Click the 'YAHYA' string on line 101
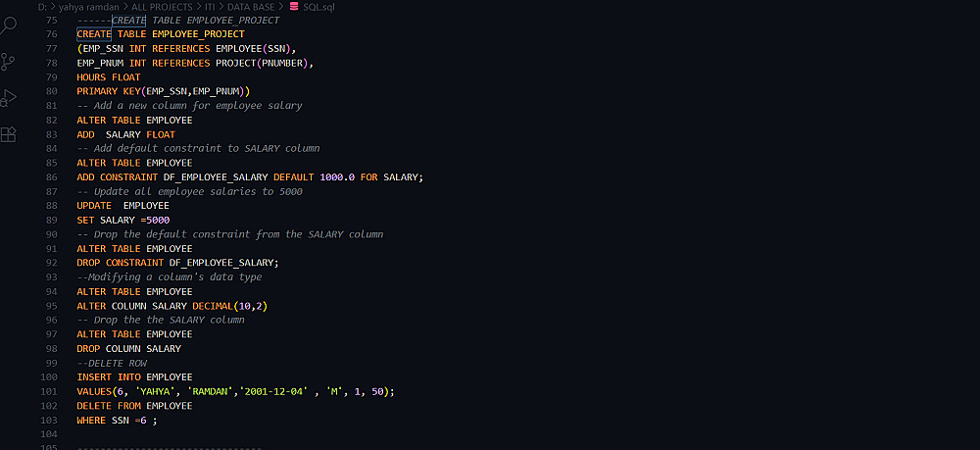This screenshot has width=980, height=450. click(155, 391)
